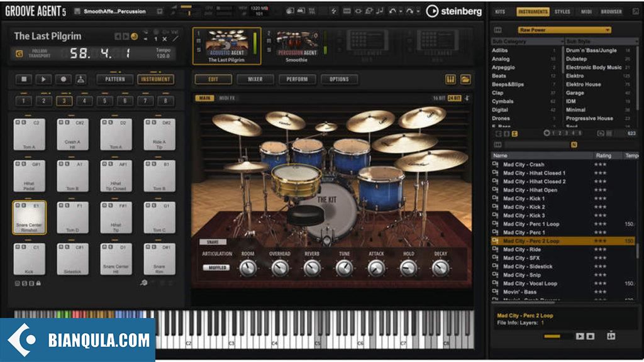This screenshot has height=362, width=644.
Task: Click the Steinberg logo
Action: tap(454, 11)
